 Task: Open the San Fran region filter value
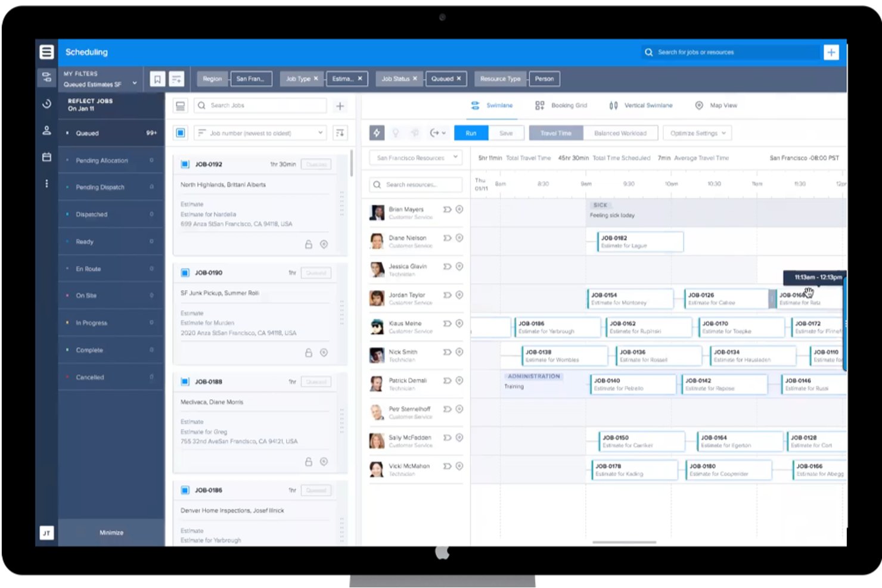(x=251, y=79)
